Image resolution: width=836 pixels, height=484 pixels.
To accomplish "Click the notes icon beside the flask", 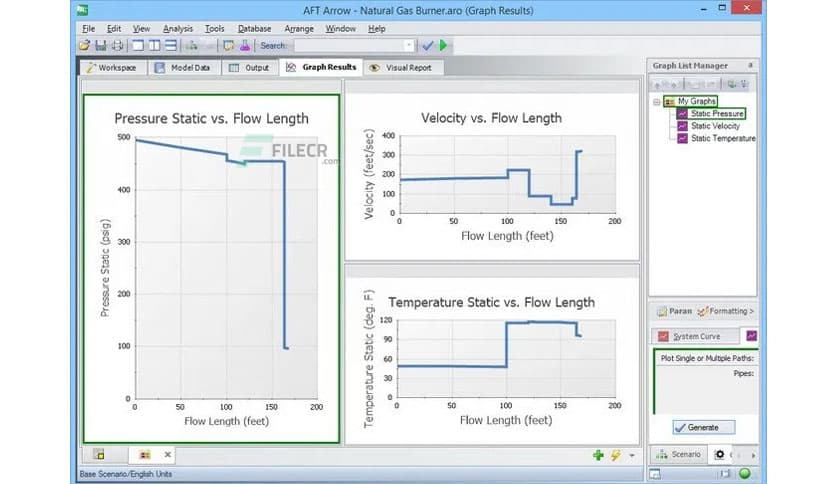I will pyautogui.click(x=228, y=46).
